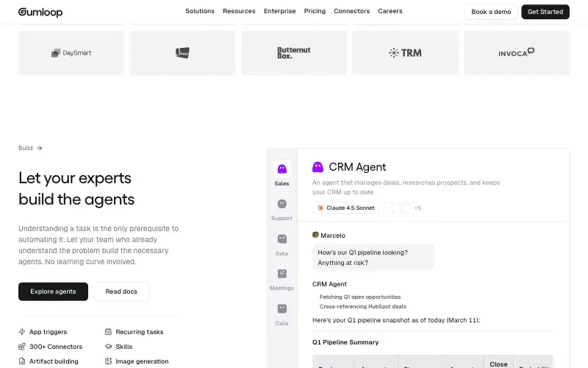Click the Claude starburst icon
This screenshot has width=588, height=368.
320,208
